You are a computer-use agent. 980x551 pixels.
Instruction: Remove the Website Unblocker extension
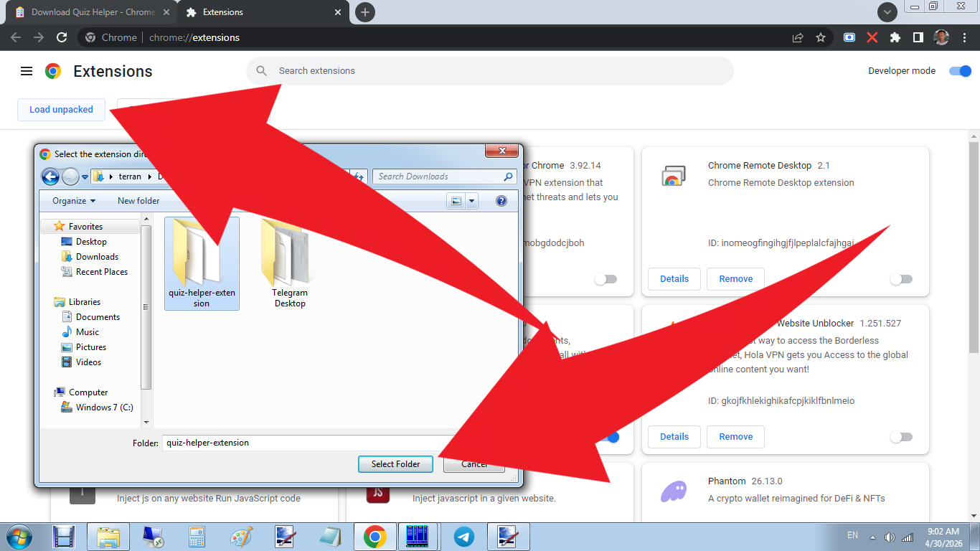(x=736, y=437)
